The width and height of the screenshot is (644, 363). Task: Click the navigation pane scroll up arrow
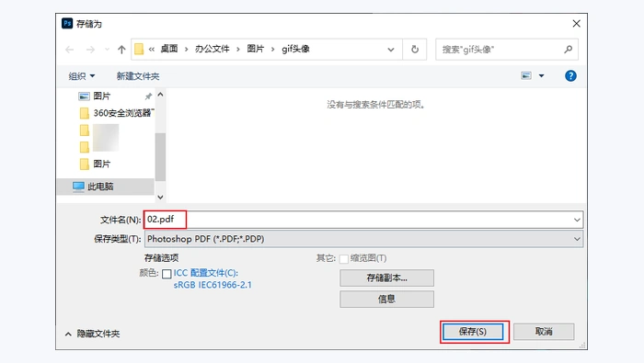coord(161,95)
